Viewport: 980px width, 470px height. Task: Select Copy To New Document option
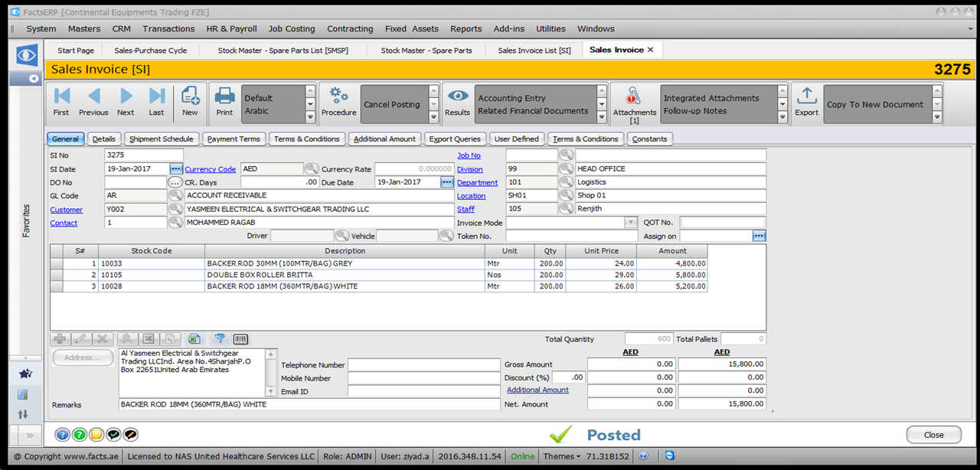click(875, 104)
